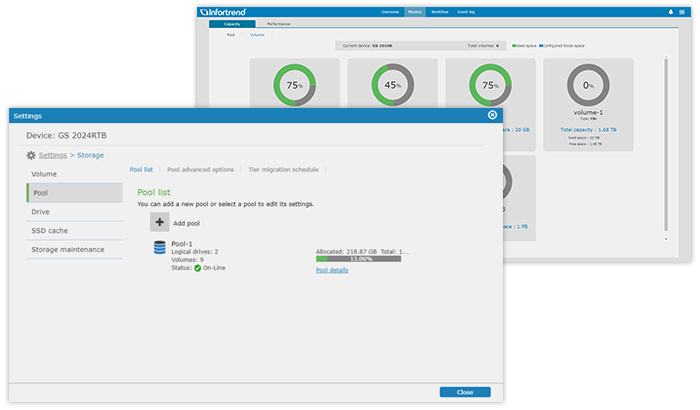Click the vertical scrollbar in Infortrend window

666,143
